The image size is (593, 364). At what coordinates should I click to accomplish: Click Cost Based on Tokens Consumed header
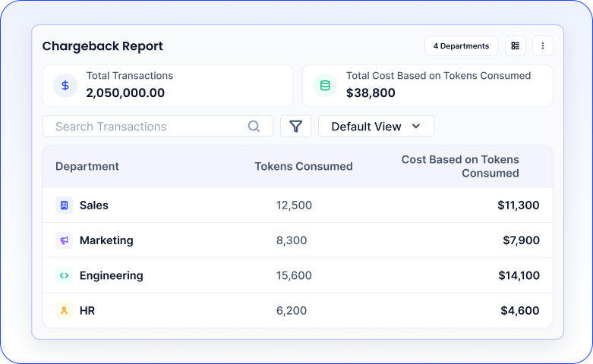click(460, 166)
